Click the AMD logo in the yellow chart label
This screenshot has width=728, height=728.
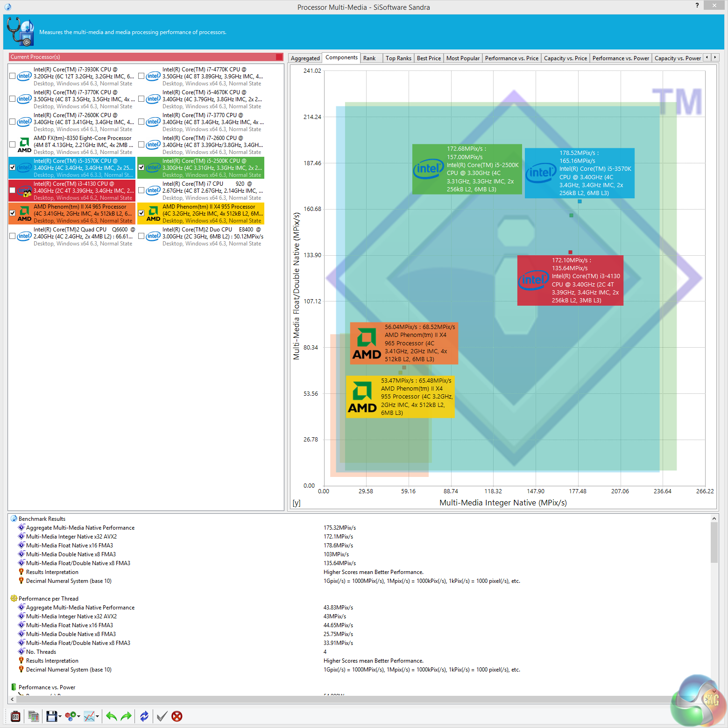pyautogui.click(x=362, y=397)
